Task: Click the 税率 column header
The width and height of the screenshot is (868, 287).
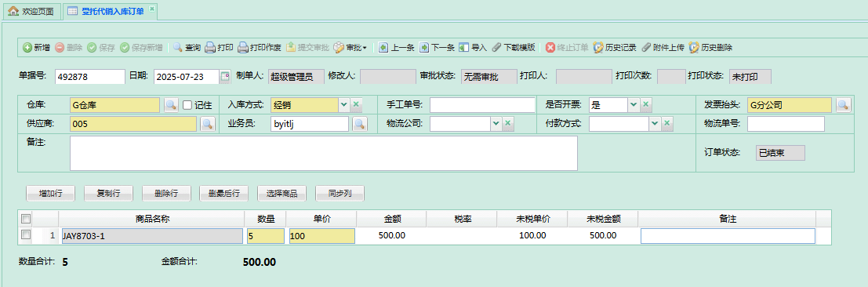Action: [463, 218]
